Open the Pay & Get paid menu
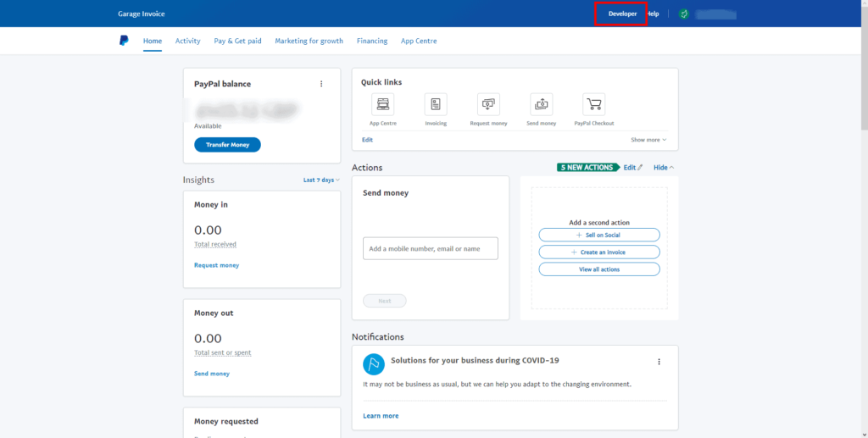This screenshot has height=438, width=868. coord(237,41)
